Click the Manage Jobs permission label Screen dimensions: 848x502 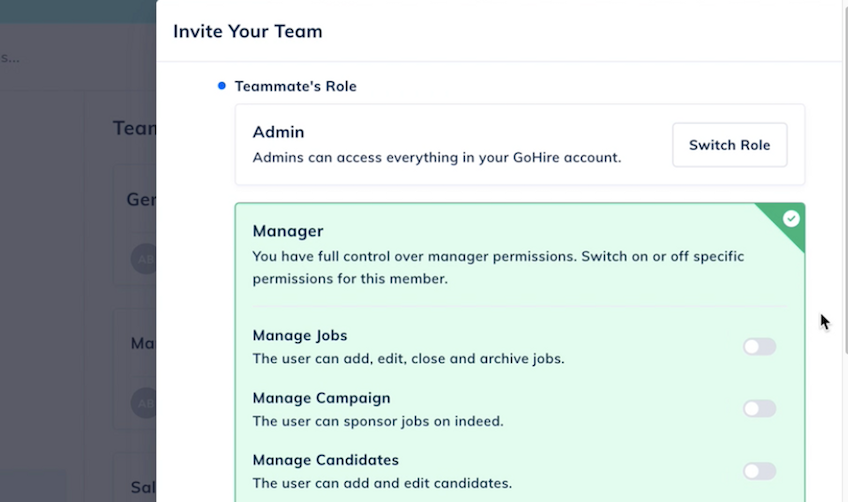[x=300, y=335]
